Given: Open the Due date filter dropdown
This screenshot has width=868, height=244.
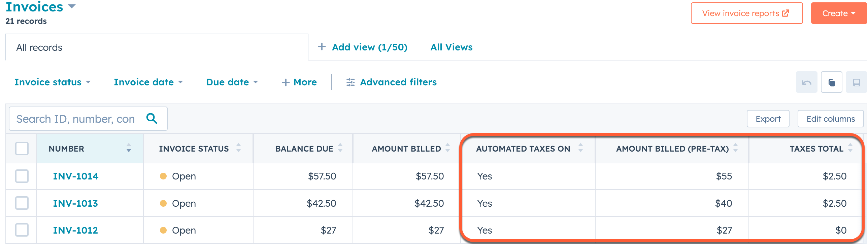Looking at the screenshot, I should point(232,82).
